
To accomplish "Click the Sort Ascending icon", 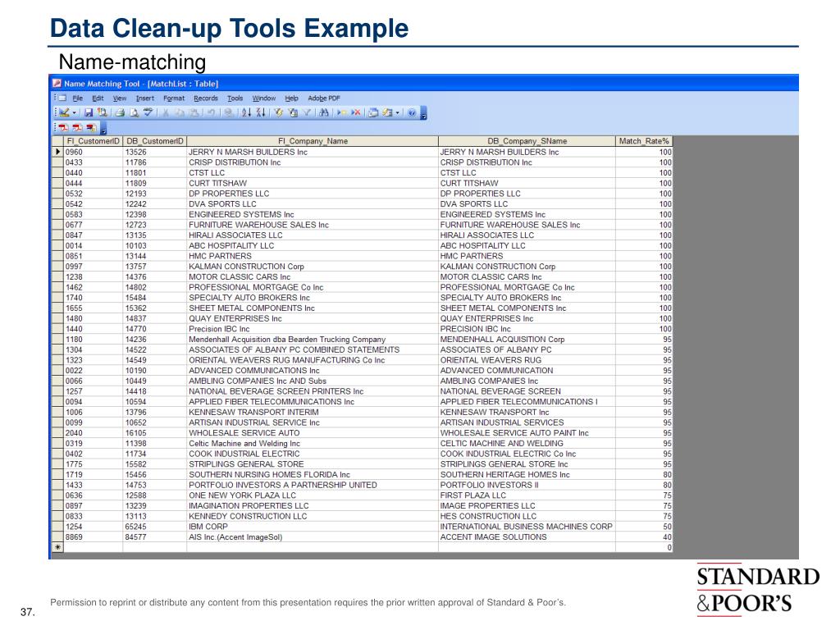I will [246, 112].
